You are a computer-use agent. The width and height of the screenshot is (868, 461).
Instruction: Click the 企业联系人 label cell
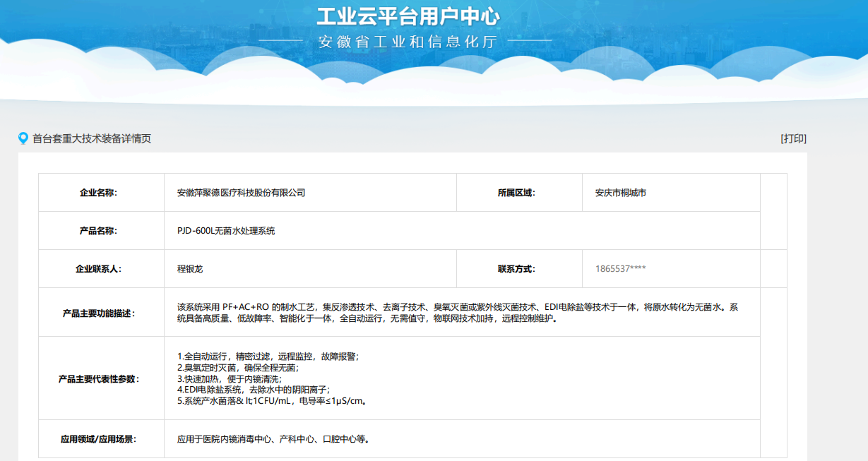101,268
